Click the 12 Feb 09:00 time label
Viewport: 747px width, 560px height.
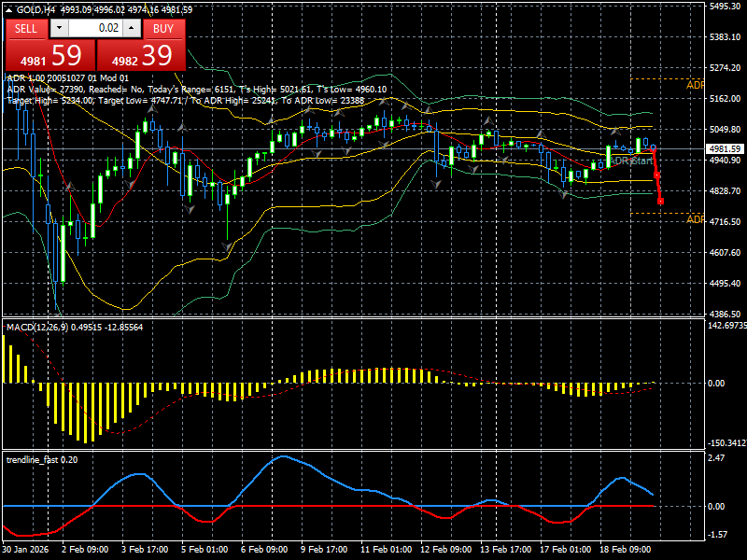[446, 549]
